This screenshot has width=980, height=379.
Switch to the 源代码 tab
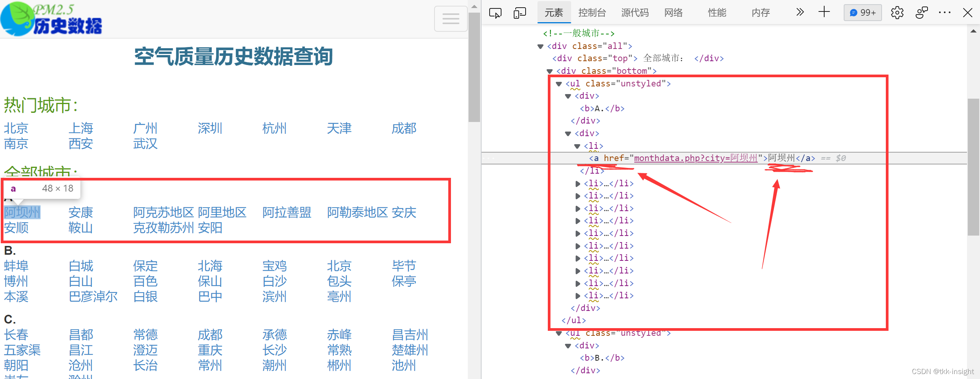point(635,13)
